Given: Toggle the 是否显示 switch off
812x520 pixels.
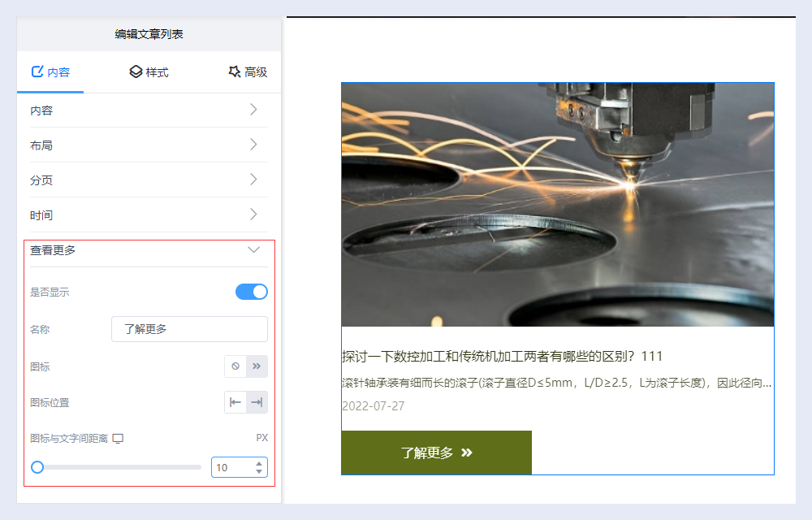Looking at the screenshot, I should 251,292.
